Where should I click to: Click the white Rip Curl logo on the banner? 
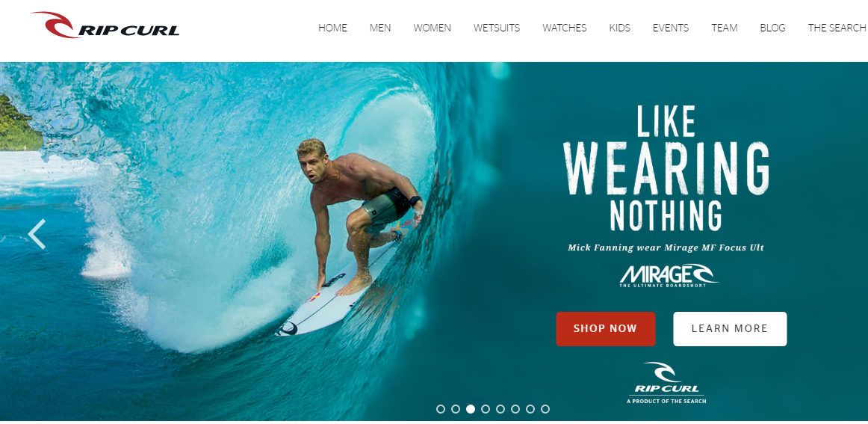(666, 382)
